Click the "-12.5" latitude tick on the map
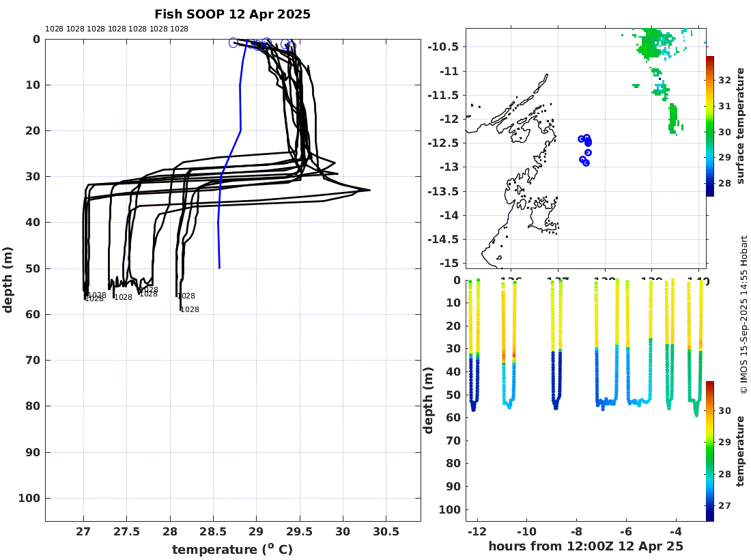The height and width of the screenshot is (560, 751). pos(443,143)
